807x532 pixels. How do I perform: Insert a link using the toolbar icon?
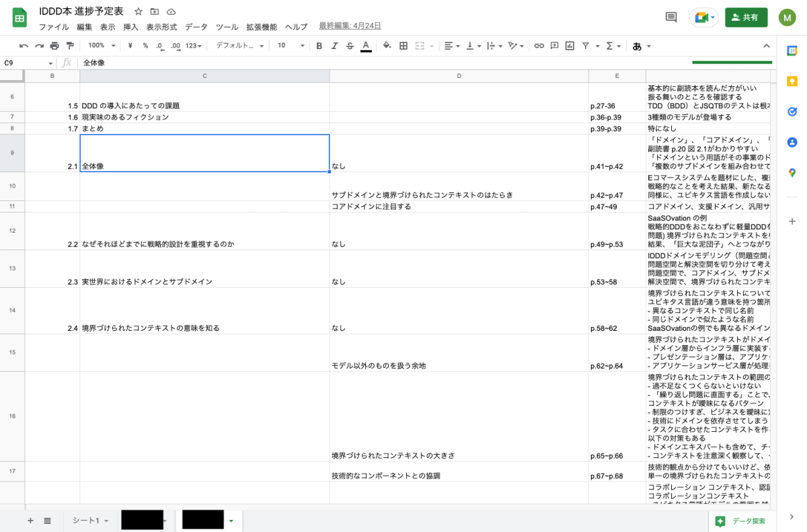click(539, 46)
